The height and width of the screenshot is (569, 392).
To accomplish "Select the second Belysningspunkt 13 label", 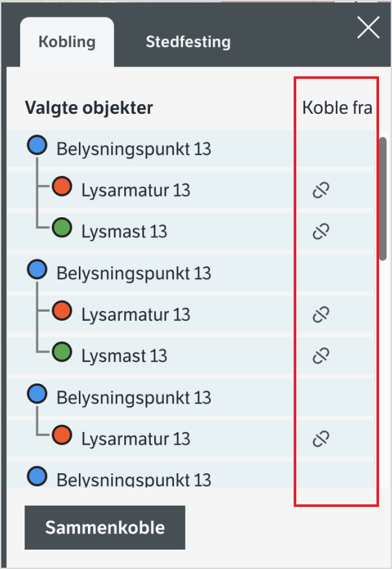I will (134, 274).
